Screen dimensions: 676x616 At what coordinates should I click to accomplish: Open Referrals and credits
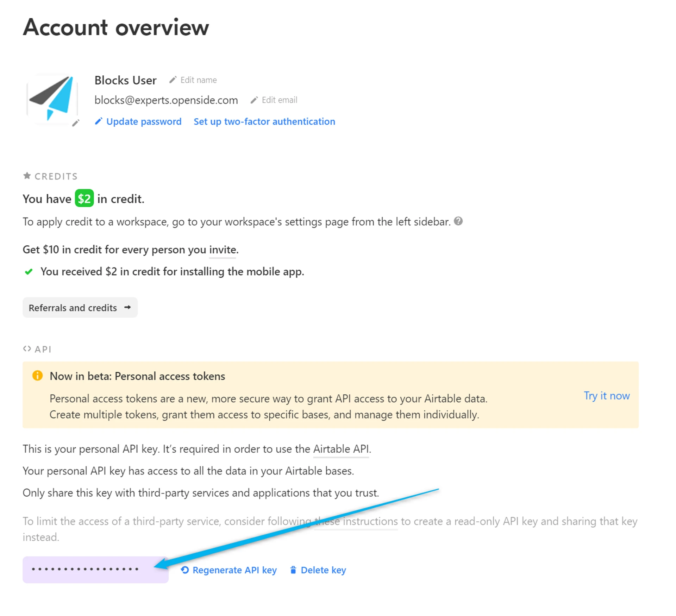80,308
